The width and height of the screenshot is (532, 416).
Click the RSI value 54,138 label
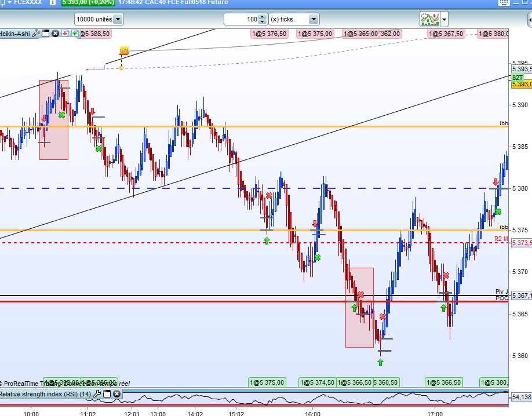[522, 397]
